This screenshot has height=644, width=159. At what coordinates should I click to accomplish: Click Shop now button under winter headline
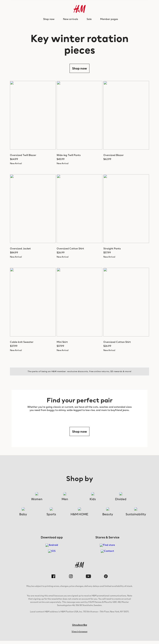[79, 68]
